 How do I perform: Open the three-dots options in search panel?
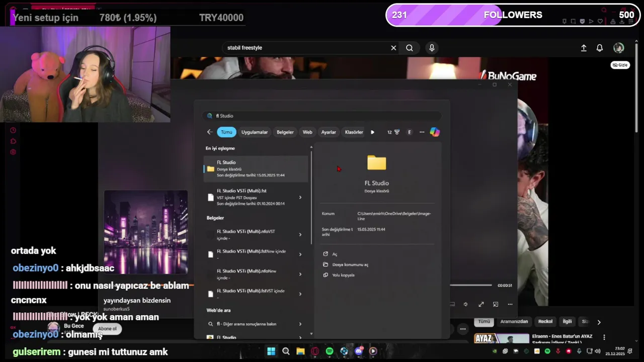point(422,132)
